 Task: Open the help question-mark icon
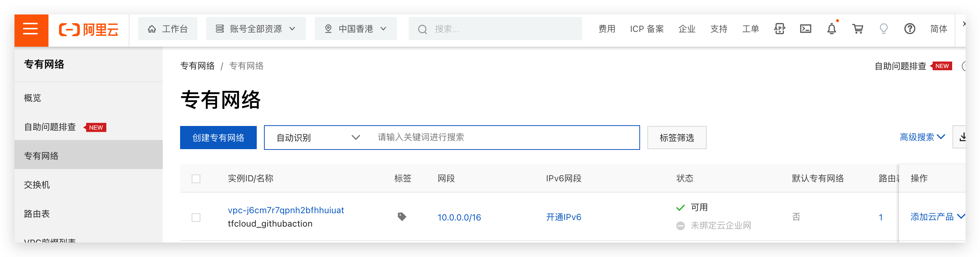[909, 29]
